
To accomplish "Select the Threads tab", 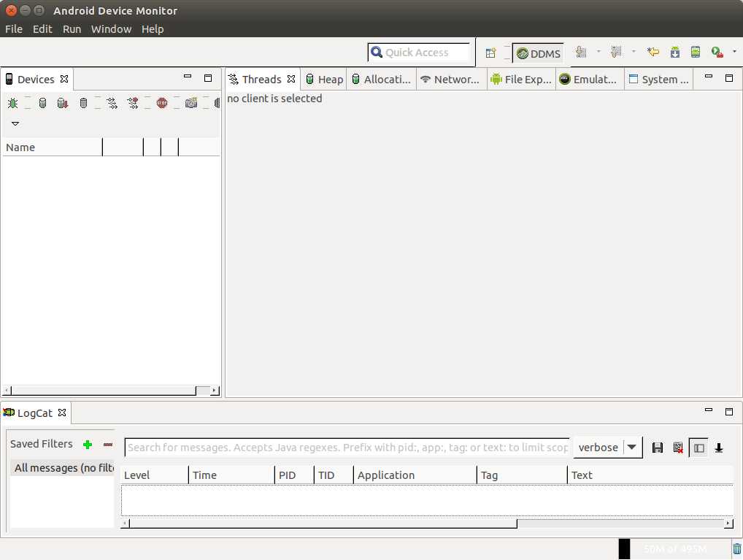I will pyautogui.click(x=261, y=79).
